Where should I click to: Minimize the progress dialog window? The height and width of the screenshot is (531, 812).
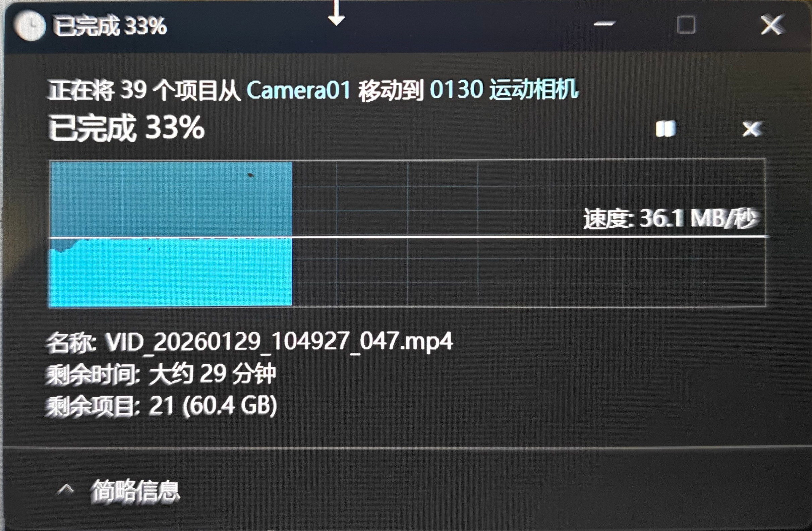pyautogui.click(x=604, y=24)
